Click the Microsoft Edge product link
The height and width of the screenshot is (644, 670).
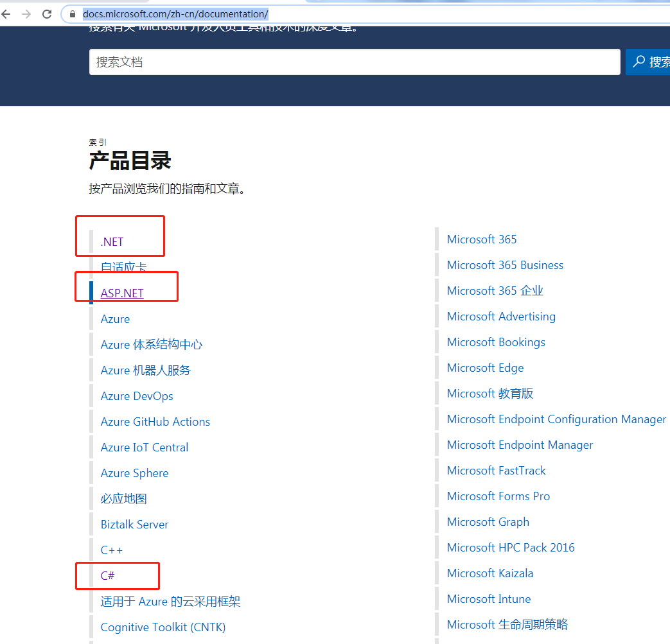pos(485,367)
